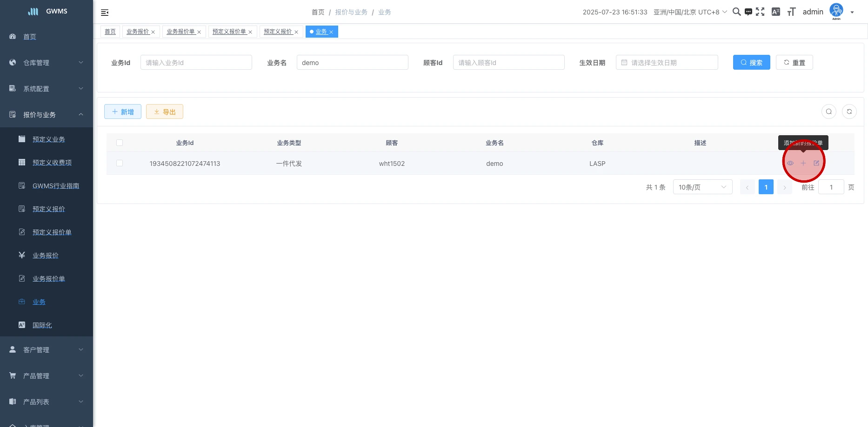Click the blue 搜索 button
The height and width of the screenshot is (427, 868).
pyautogui.click(x=751, y=63)
